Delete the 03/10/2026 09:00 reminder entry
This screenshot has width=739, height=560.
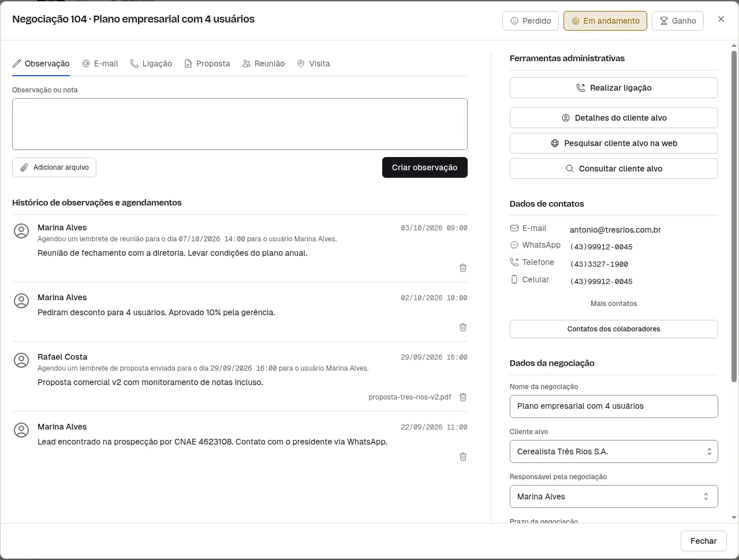[x=463, y=268]
